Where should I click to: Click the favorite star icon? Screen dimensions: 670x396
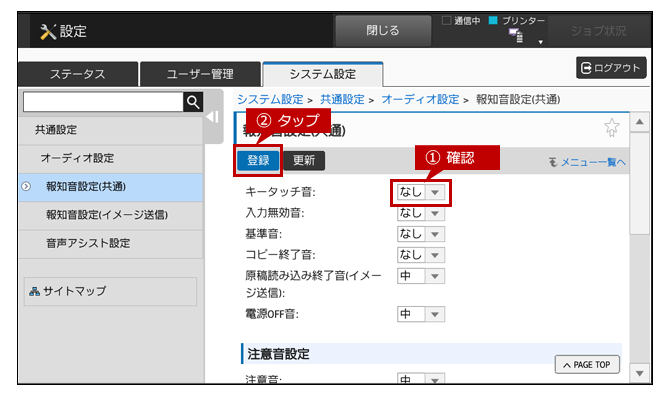tap(611, 127)
